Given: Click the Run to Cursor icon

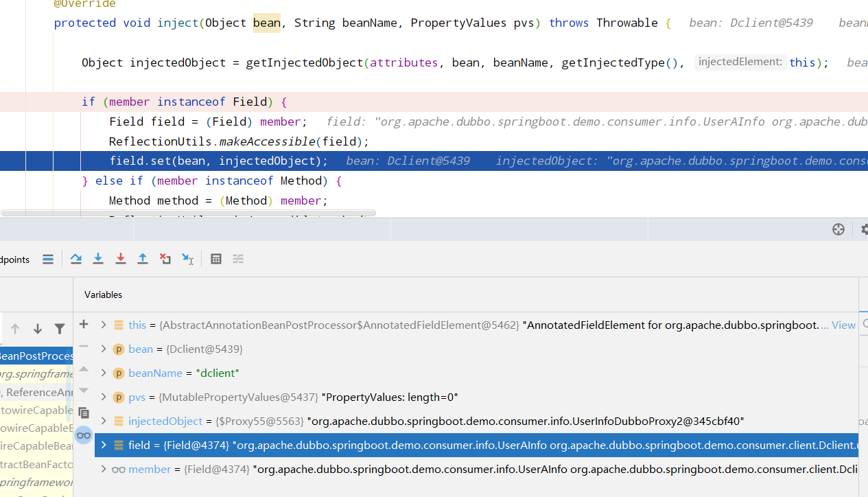Looking at the screenshot, I should pyautogui.click(x=187, y=259).
